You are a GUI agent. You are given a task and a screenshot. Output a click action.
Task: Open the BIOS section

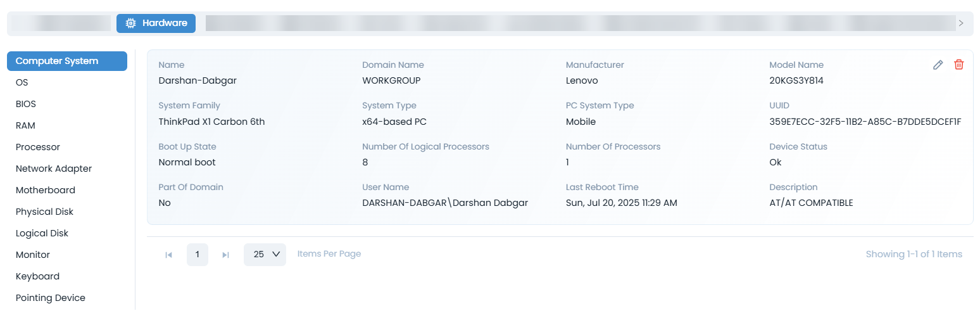[x=26, y=105]
